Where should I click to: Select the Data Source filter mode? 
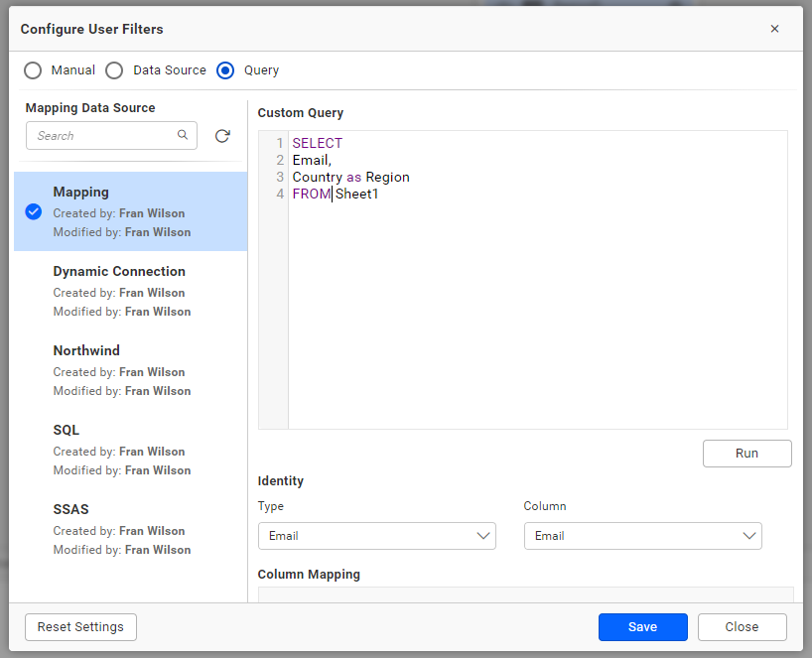[x=114, y=70]
